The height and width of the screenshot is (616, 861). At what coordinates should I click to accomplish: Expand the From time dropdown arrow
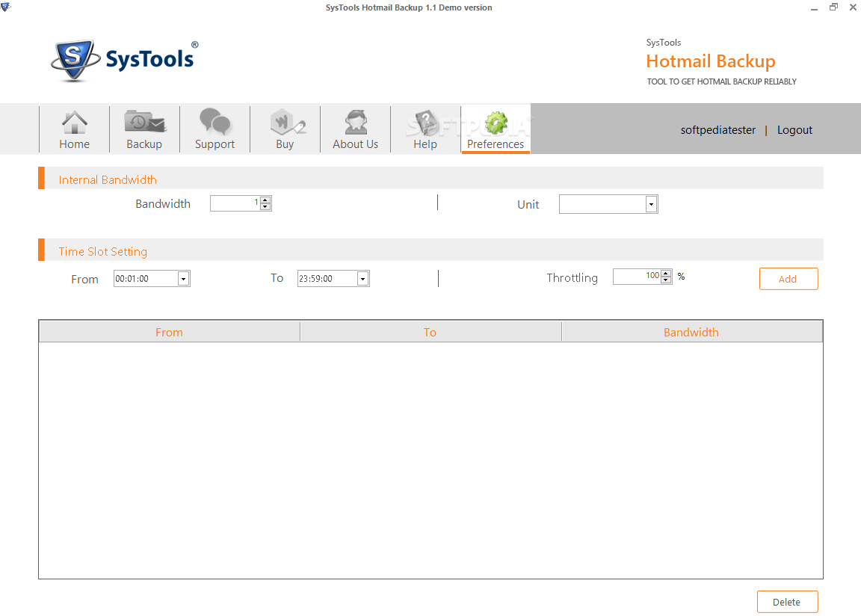coord(183,279)
